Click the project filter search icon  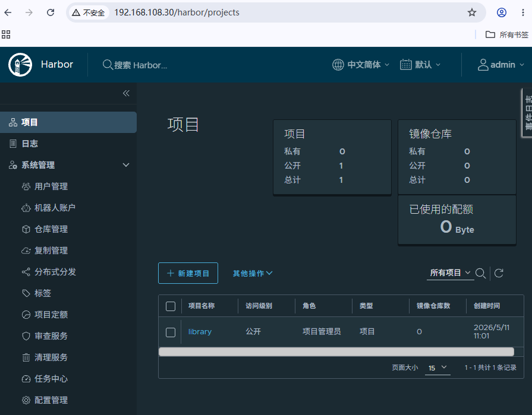[480, 273]
